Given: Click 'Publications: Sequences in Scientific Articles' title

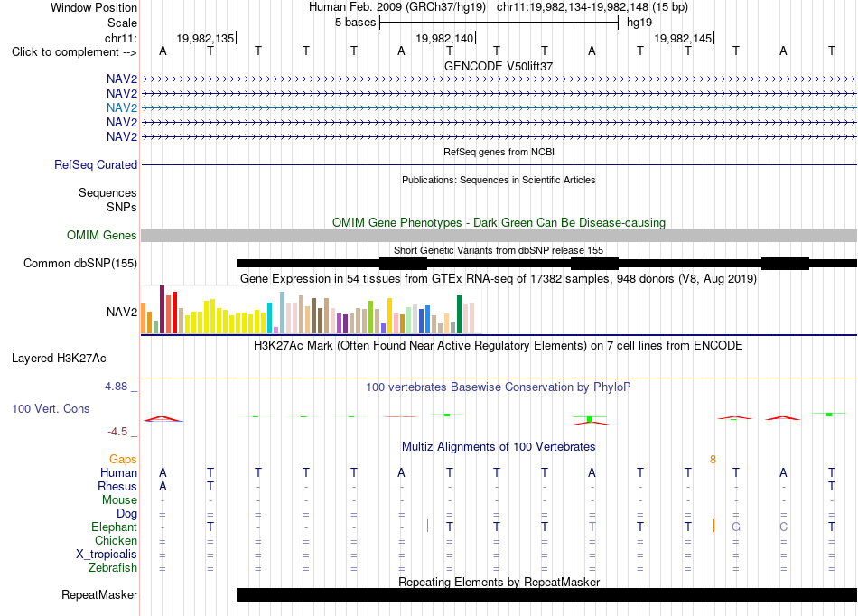Looking at the screenshot, I should click(x=499, y=180).
